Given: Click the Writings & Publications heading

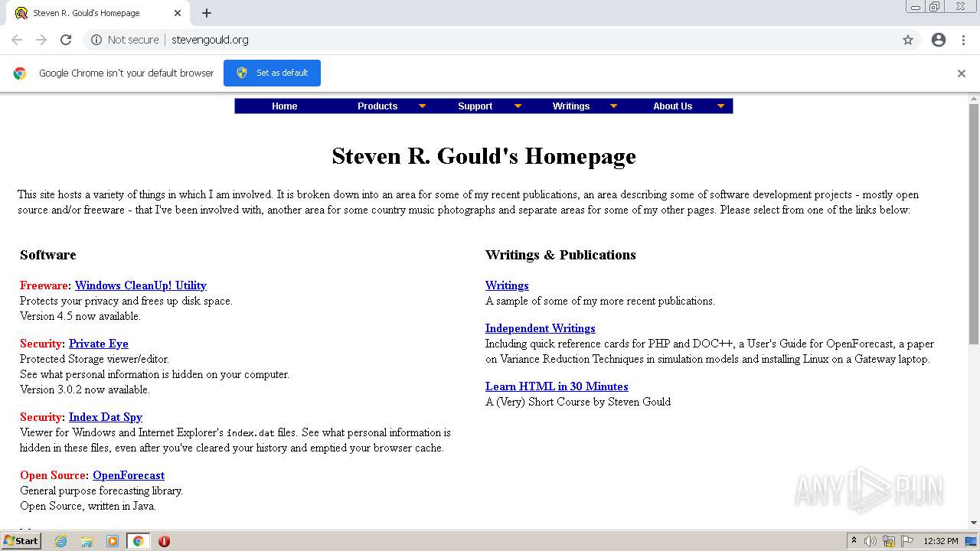Looking at the screenshot, I should tap(560, 255).
